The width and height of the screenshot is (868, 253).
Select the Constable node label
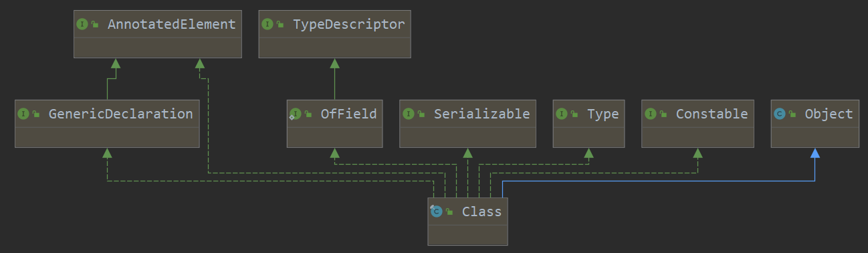click(712, 114)
